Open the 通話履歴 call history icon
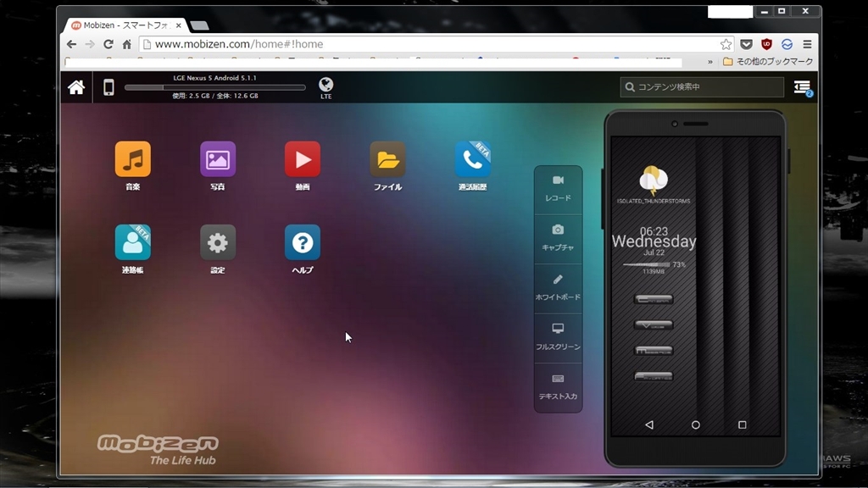The image size is (868, 488). click(473, 159)
